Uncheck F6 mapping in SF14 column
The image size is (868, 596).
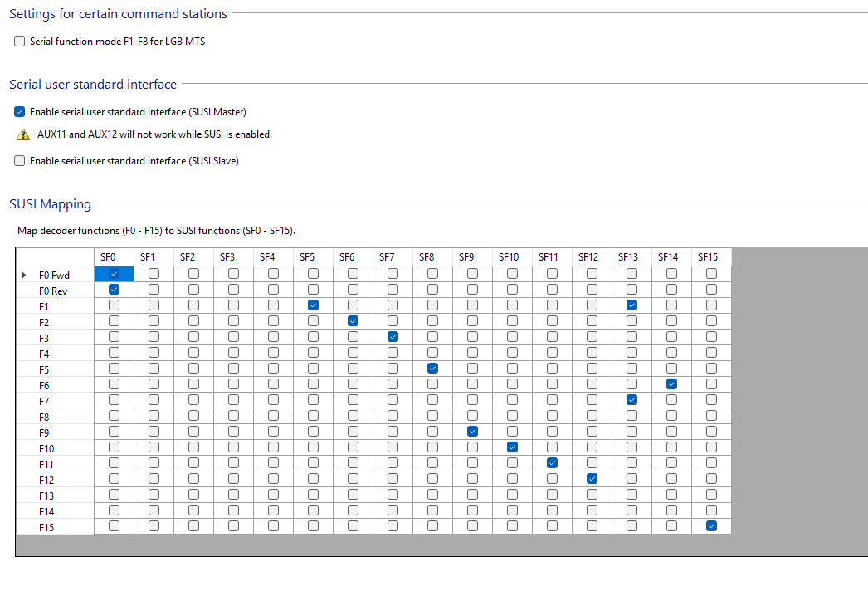pyautogui.click(x=671, y=384)
